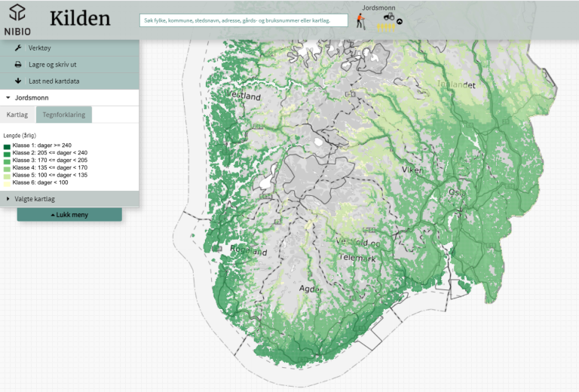Click the Innlandet label on the map
Screen dimensions: 579x392
click(456, 84)
